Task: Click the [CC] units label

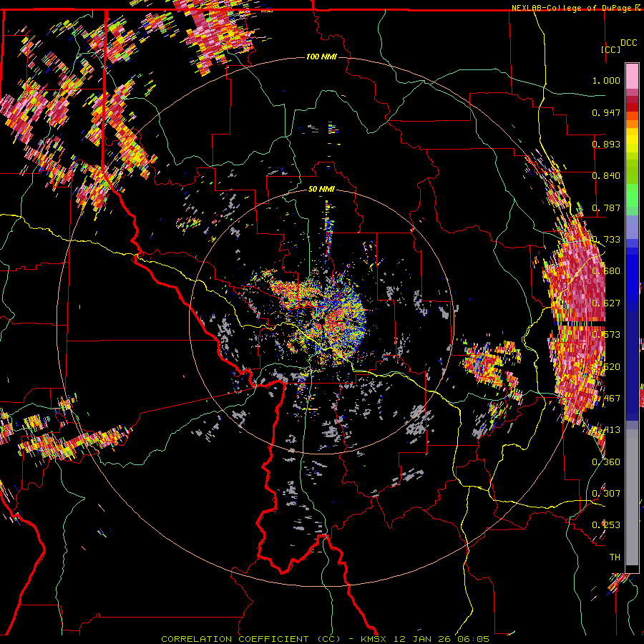Action: (610, 49)
